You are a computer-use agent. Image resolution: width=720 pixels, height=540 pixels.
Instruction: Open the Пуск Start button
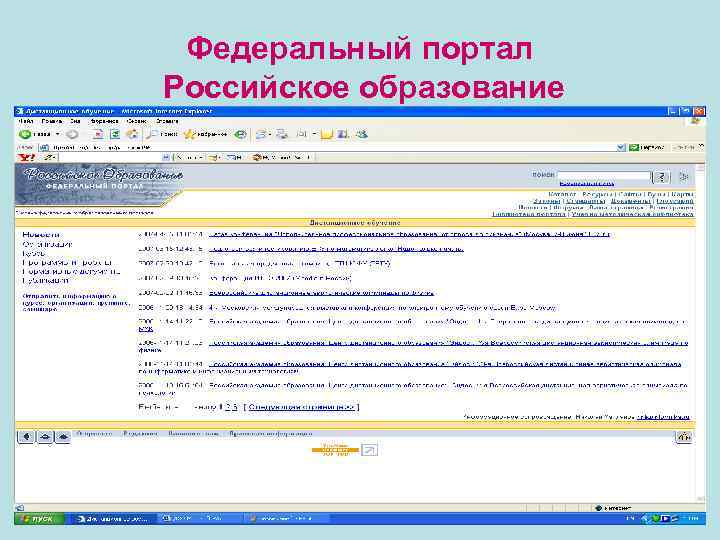(39, 519)
